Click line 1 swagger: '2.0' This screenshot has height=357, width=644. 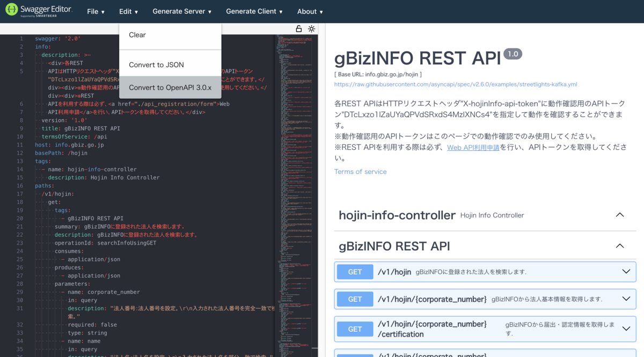58,39
